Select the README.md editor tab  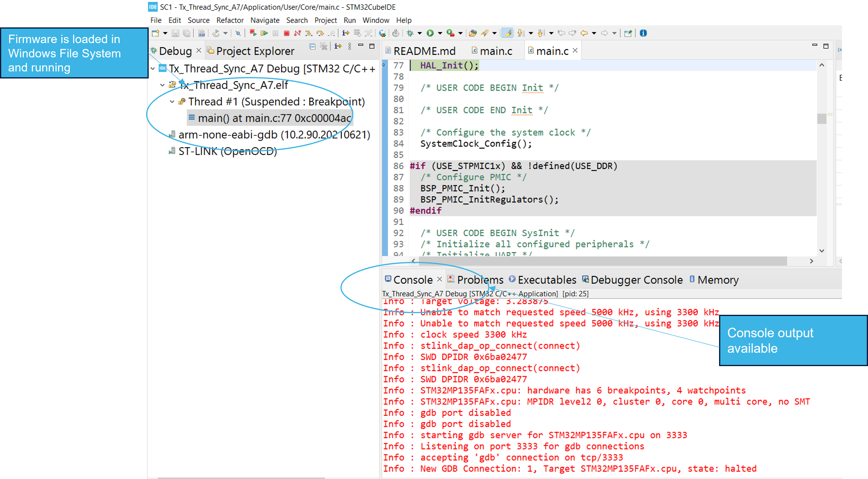click(x=421, y=51)
